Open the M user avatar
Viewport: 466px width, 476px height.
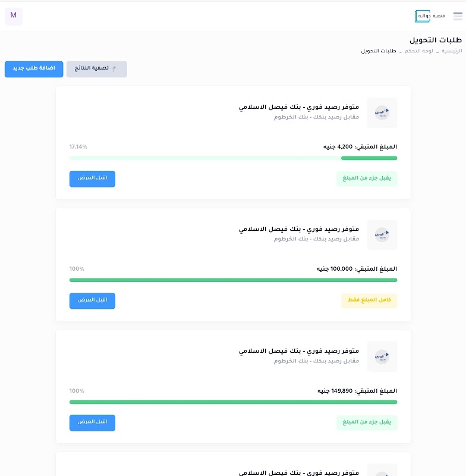[13, 16]
